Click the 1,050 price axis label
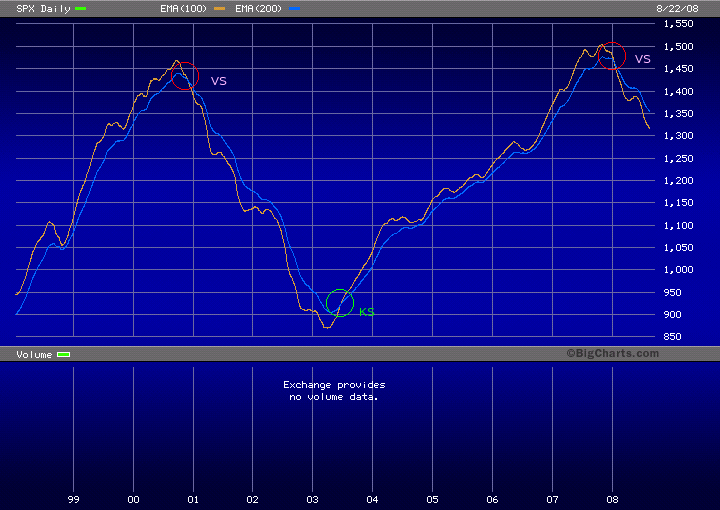720x510 pixels. pyautogui.click(x=678, y=247)
